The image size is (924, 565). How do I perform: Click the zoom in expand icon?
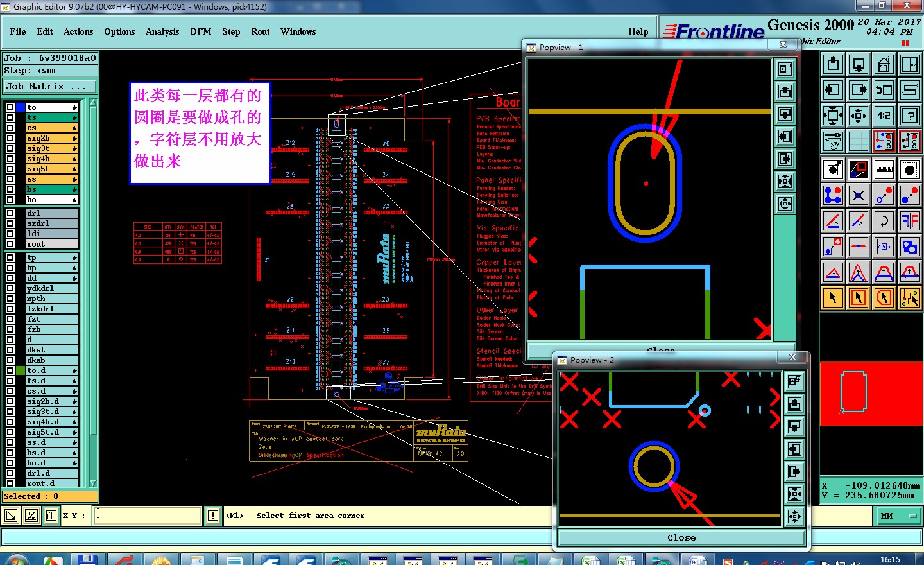(x=833, y=116)
